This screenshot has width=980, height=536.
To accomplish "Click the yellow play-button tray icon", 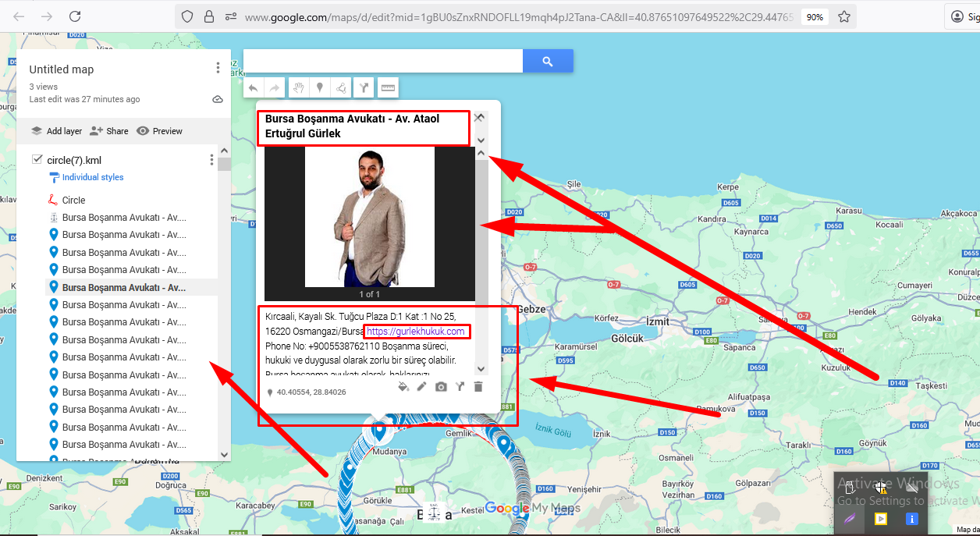I will pos(881,518).
